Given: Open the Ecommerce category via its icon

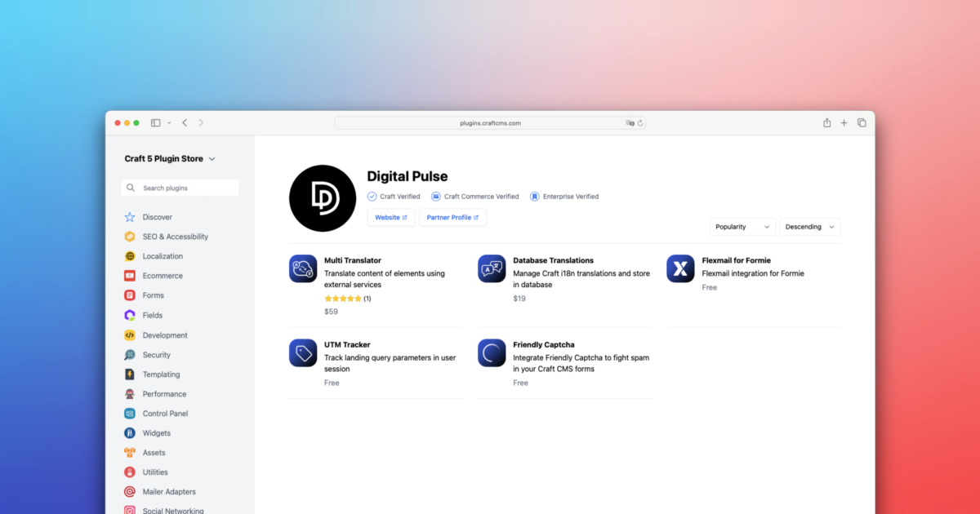Looking at the screenshot, I should pos(131,276).
